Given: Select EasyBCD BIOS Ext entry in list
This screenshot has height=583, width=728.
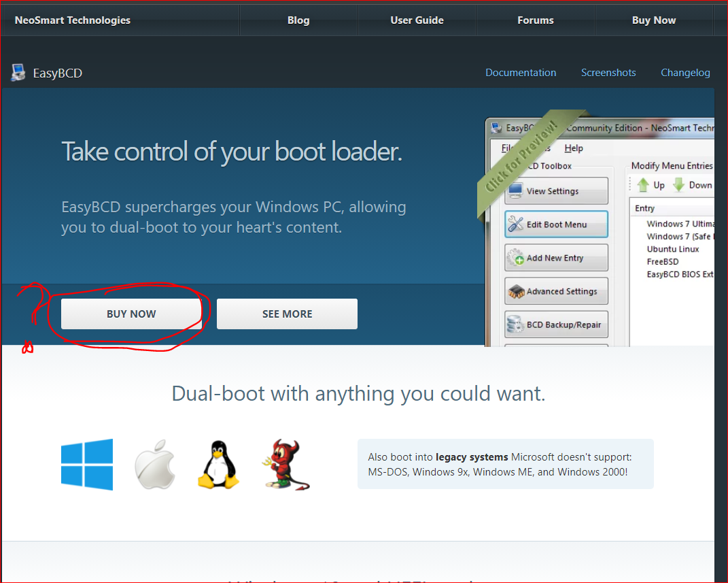Looking at the screenshot, I should [680, 274].
